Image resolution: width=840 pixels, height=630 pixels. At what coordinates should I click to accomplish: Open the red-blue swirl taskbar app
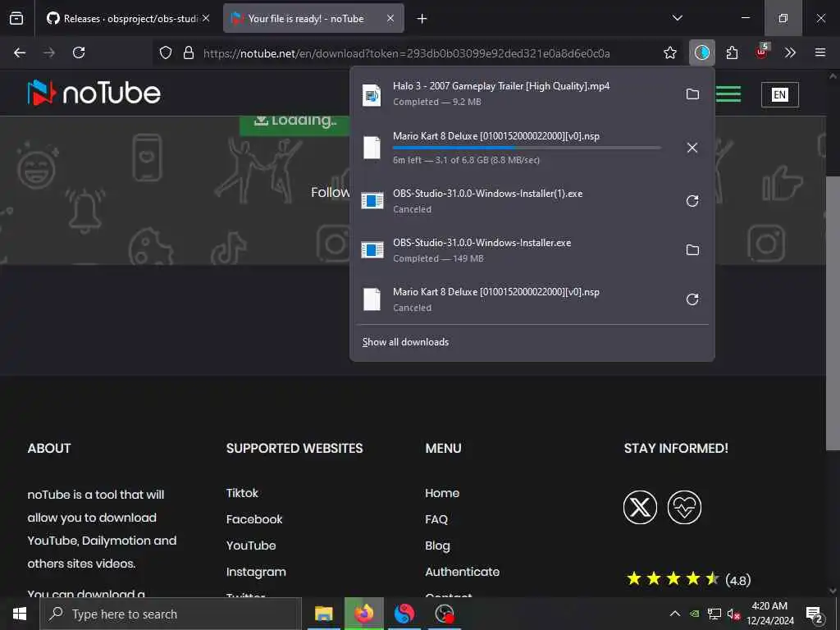(404, 614)
